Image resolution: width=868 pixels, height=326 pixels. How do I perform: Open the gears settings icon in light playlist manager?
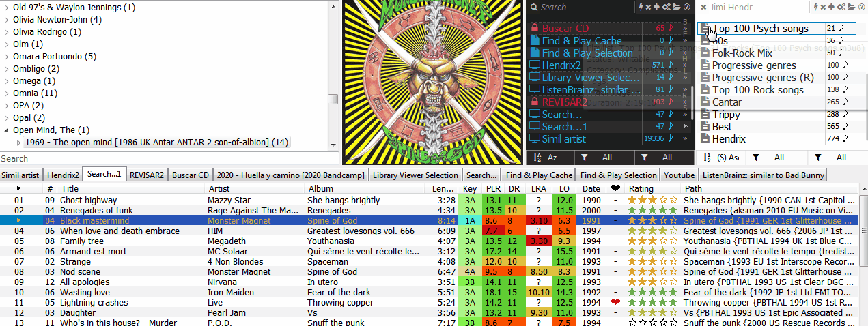(840, 7)
